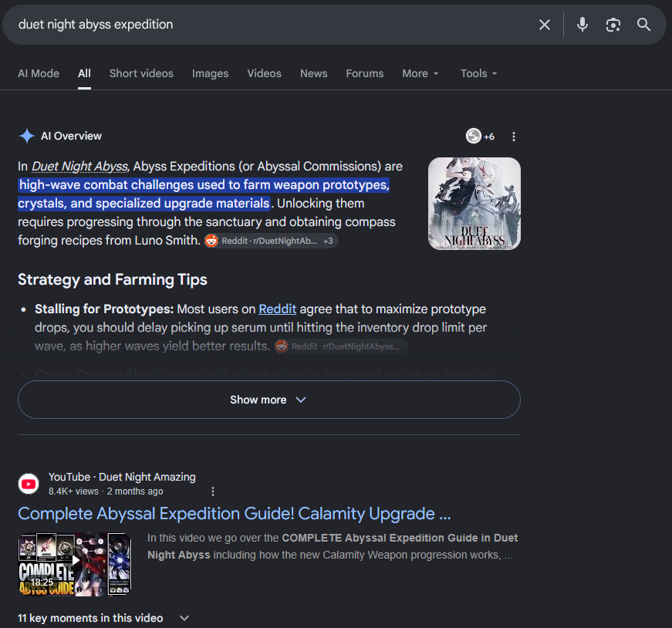The height and width of the screenshot is (628, 672).
Task: Open the Forums tab
Action: pyautogui.click(x=365, y=73)
